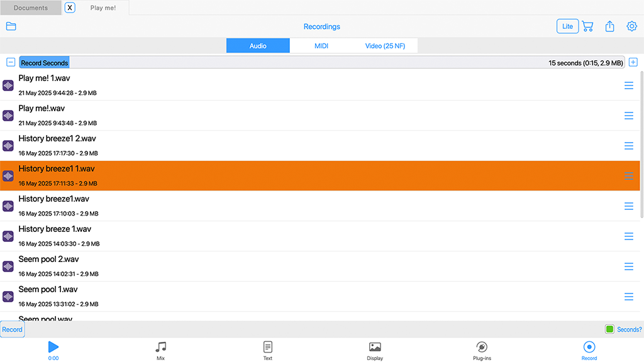Open the settings gear
The width and height of the screenshot is (644, 362).
click(x=631, y=26)
